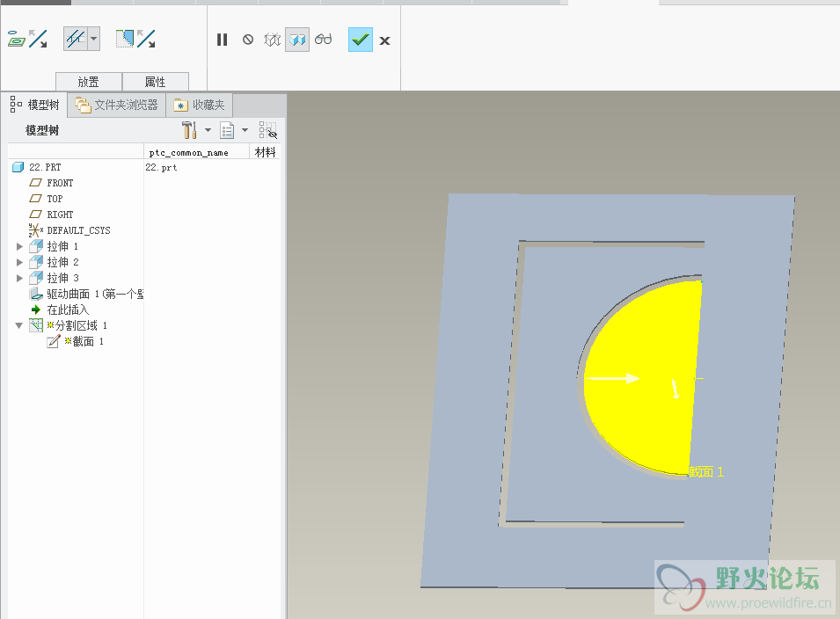Viewport: 840px width, 619px height.
Task: Click the 22.prt common name cell
Action: coord(161,167)
